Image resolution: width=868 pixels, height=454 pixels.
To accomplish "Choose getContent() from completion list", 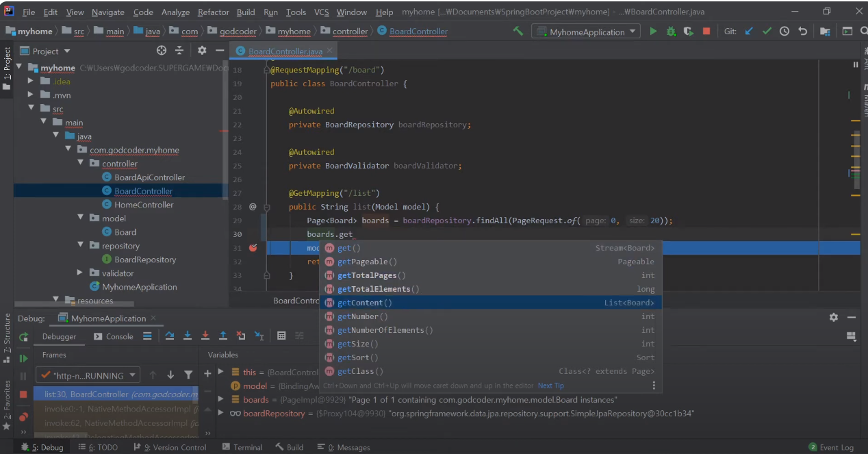I will pos(490,303).
